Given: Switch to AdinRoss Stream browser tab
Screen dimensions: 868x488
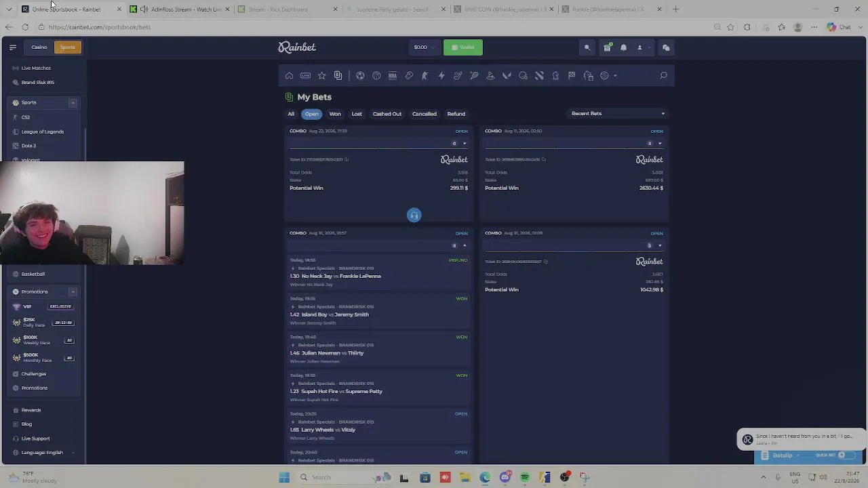Looking at the screenshot, I should tap(179, 9).
